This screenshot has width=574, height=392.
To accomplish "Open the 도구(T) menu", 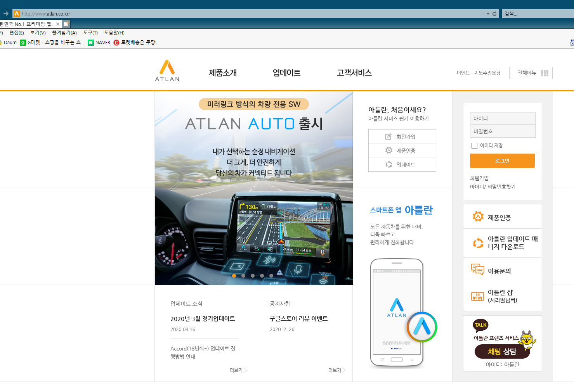I will (90, 33).
